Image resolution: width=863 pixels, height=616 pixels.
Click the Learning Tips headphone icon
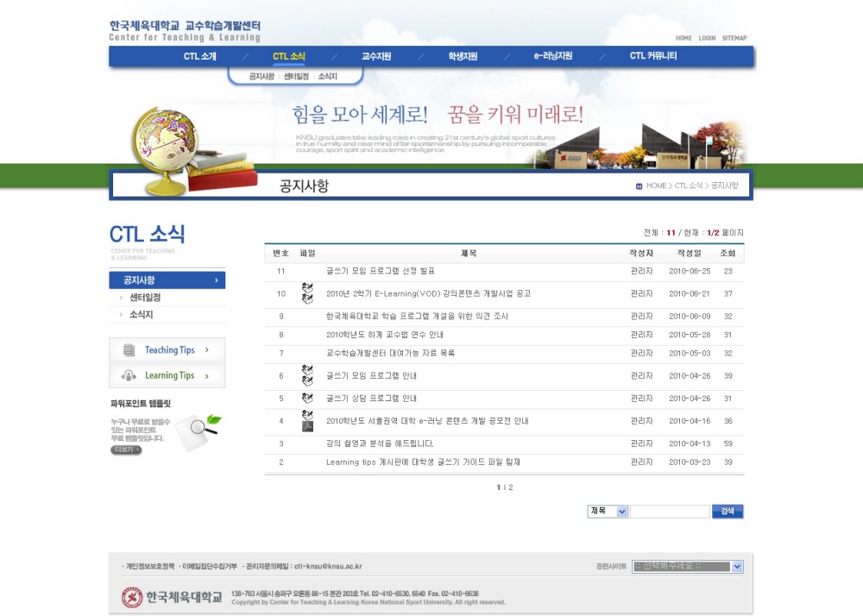(x=129, y=375)
